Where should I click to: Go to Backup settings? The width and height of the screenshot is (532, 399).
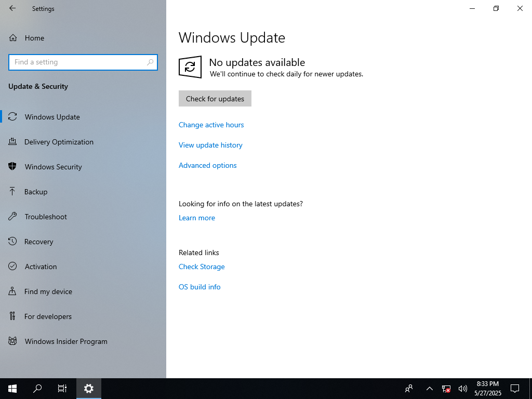[83, 192]
